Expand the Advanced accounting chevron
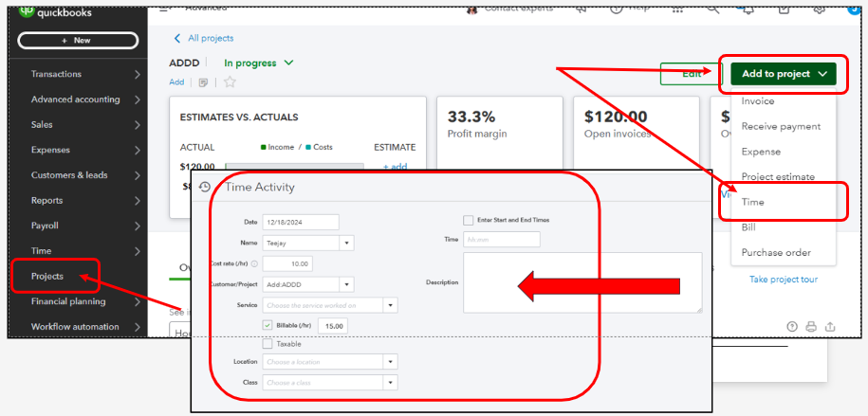Screen dimensions: 868x416 coord(138,100)
